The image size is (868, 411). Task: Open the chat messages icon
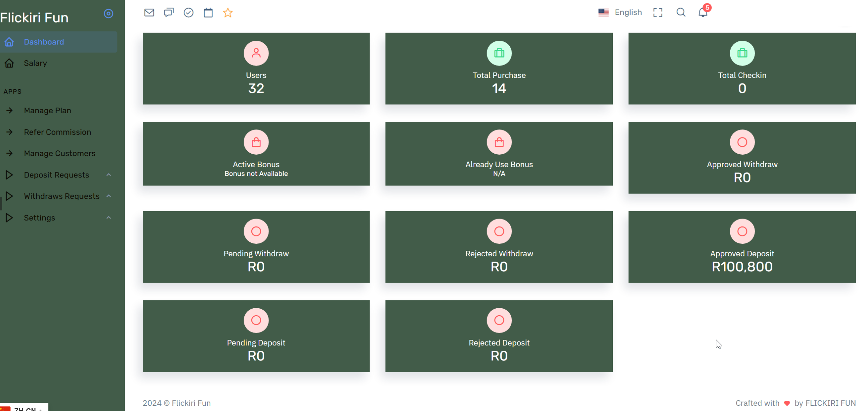coord(169,13)
